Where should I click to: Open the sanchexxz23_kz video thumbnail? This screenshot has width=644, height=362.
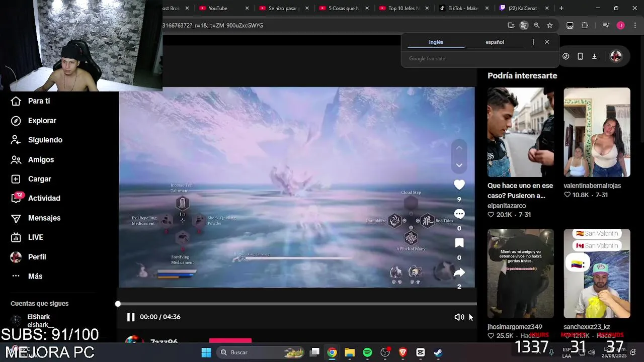click(x=597, y=274)
